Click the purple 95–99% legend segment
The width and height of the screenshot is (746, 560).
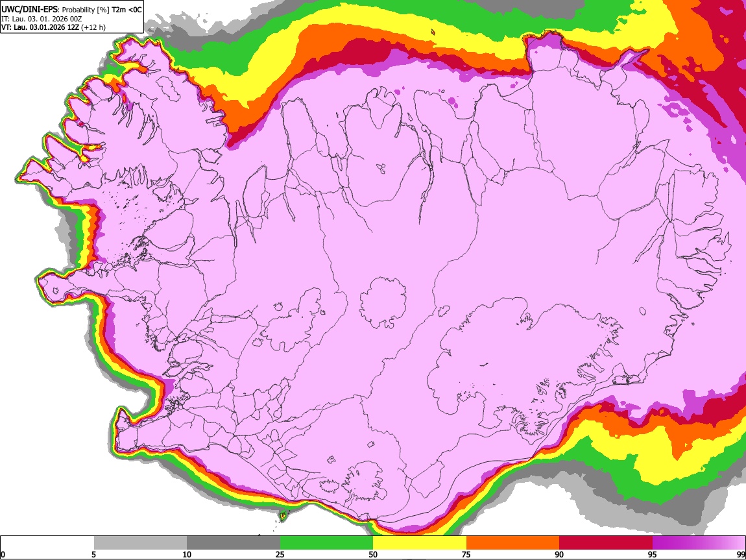[699, 543]
